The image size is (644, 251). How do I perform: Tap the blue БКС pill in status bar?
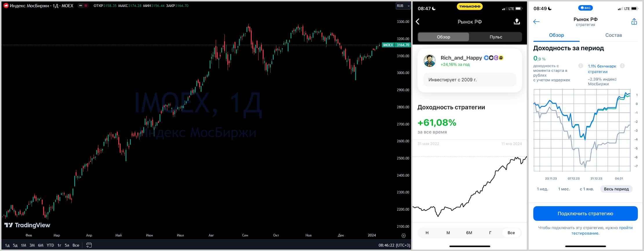[x=585, y=8]
